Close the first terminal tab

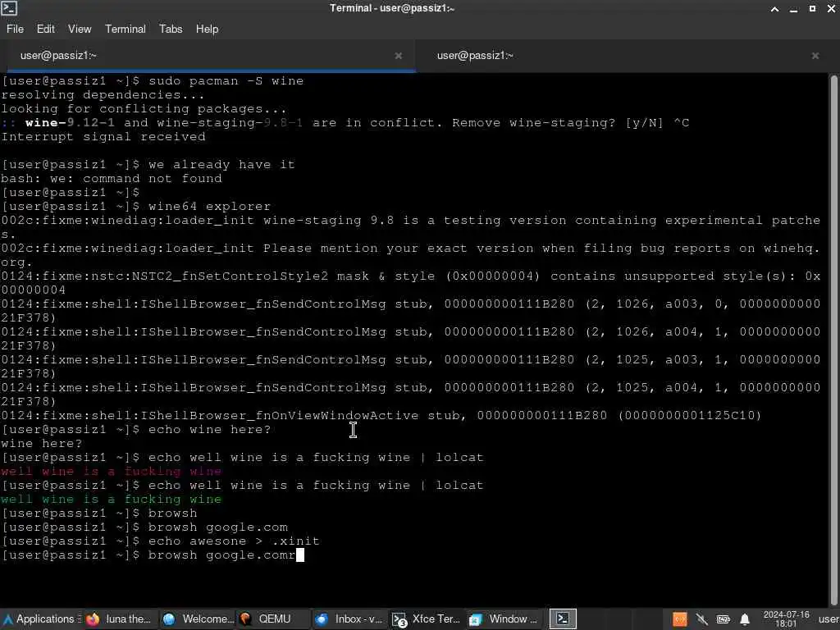(x=398, y=56)
